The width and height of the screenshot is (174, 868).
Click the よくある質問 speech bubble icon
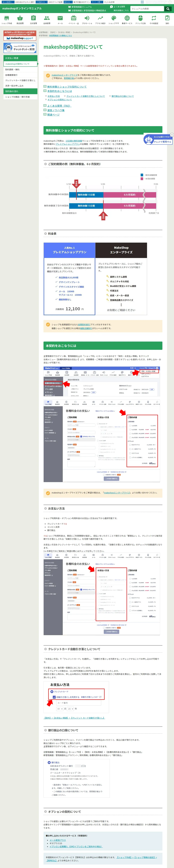click(112, 7)
